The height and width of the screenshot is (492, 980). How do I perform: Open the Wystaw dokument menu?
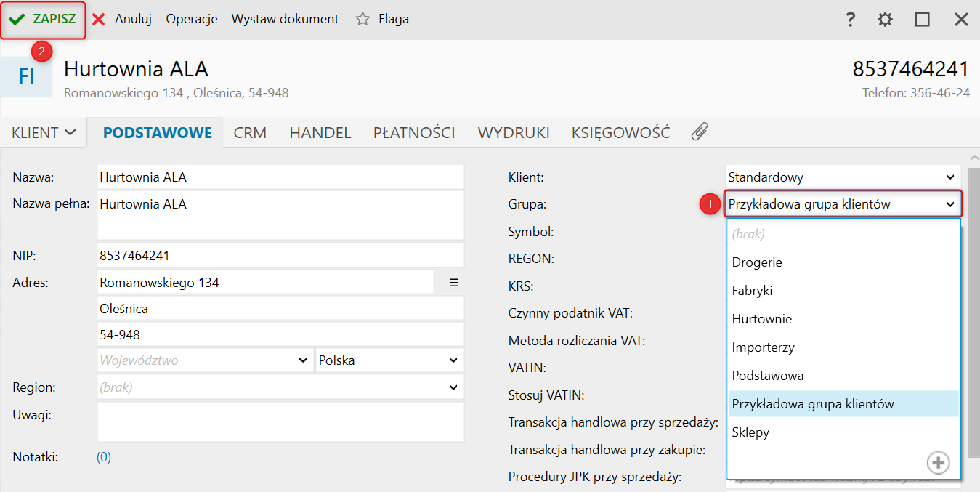tap(285, 20)
